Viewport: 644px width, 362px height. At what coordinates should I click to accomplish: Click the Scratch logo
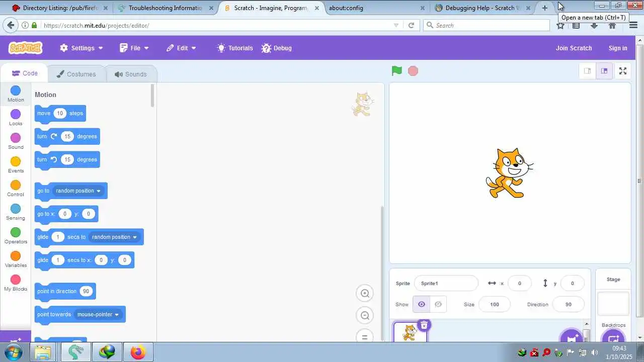(25, 48)
